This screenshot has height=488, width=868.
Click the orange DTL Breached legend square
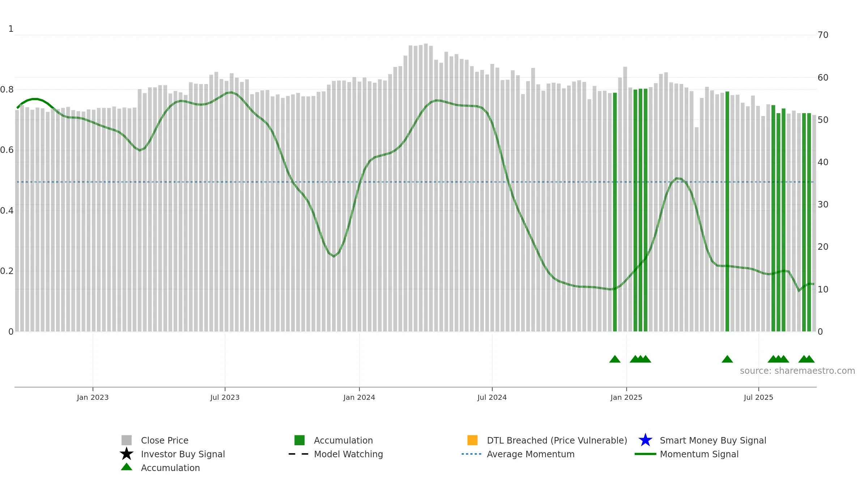click(472, 440)
